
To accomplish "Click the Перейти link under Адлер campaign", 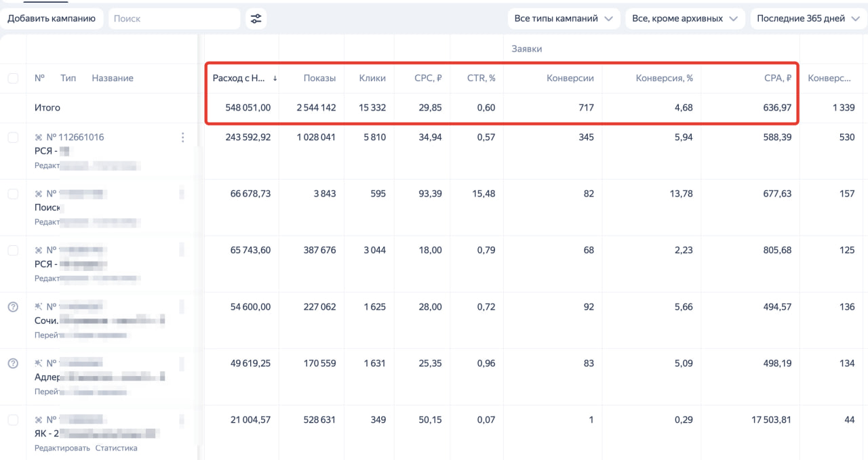I will pyautogui.click(x=47, y=392).
